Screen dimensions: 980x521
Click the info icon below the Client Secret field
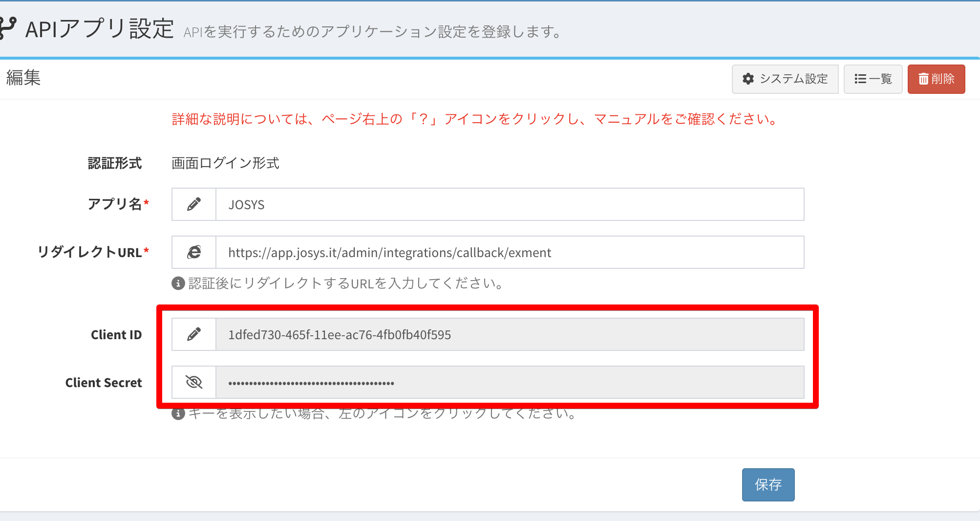pyautogui.click(x=178, y=414)
